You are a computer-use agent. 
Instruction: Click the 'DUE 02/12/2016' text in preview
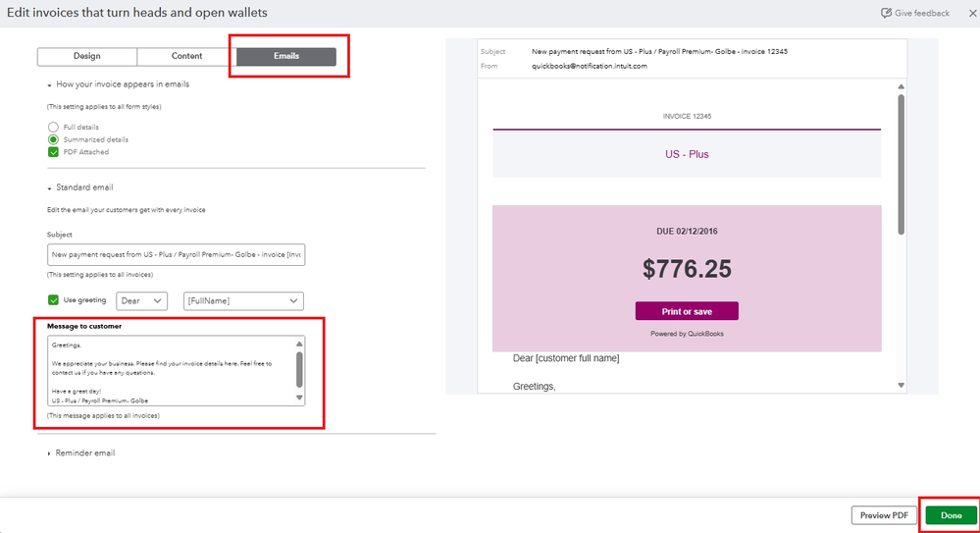tap(687, 232)
